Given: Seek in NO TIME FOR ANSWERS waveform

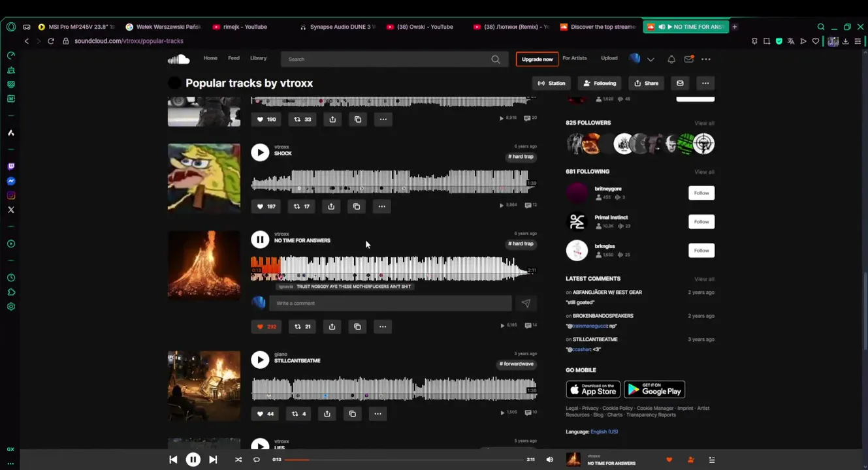Looking at the screenshot, I should click(393, 268).
